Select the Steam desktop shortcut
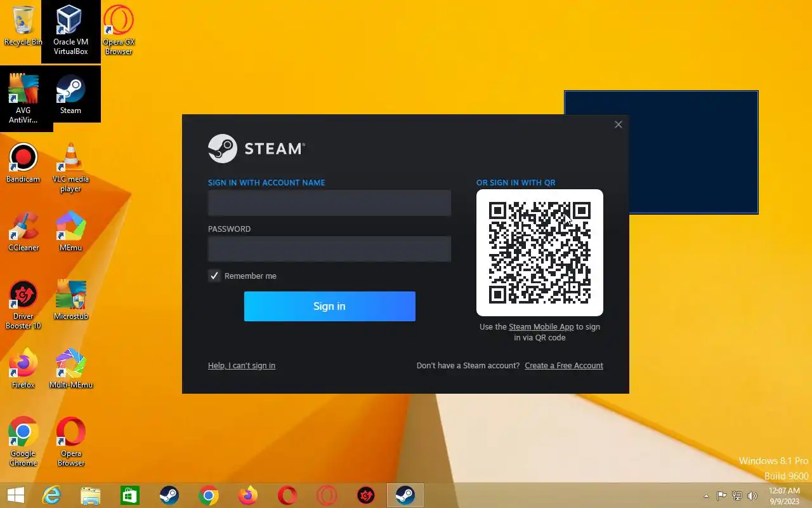 pos(70,95)
